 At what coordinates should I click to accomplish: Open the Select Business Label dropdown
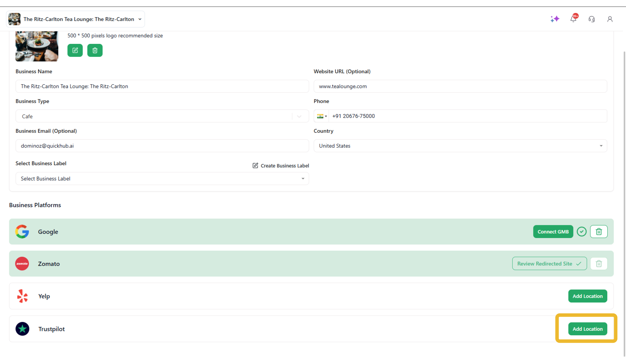[162, 179]
